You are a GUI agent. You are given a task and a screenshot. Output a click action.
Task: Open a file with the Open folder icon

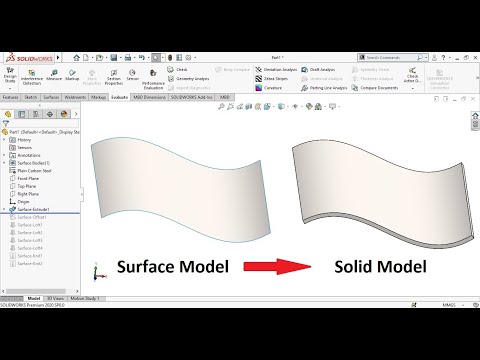[x=99, y=58]
